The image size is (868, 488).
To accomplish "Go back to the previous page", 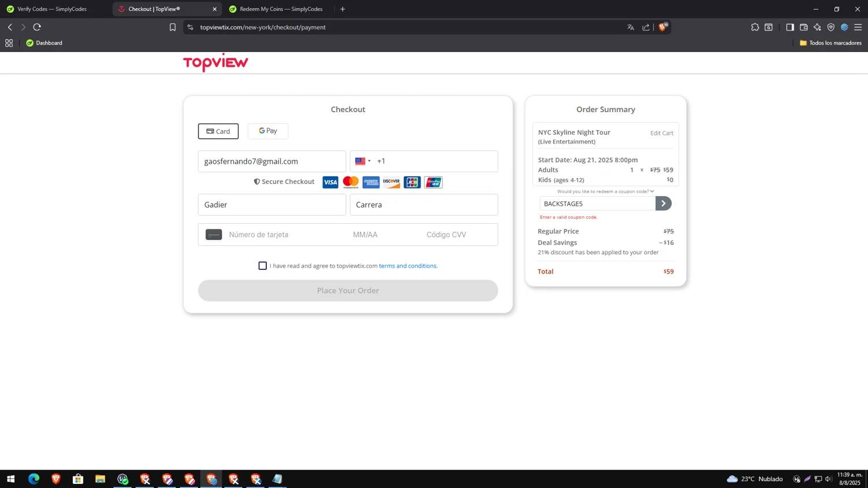I will (10, 27).
